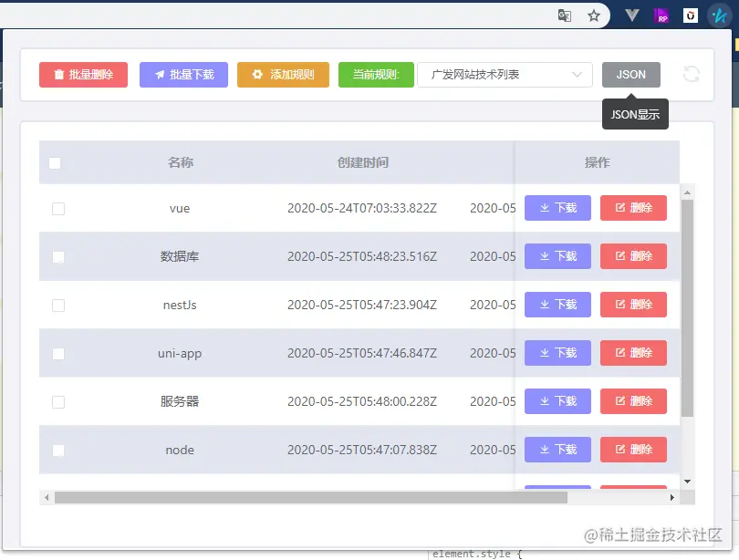Viewport: 739px width, 560px height.
Task: Click the batch delete (批量删除) button
Action: [83, 75]
